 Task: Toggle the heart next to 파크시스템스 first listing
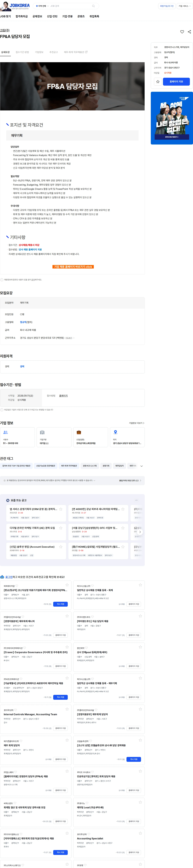tap(92, 586)
